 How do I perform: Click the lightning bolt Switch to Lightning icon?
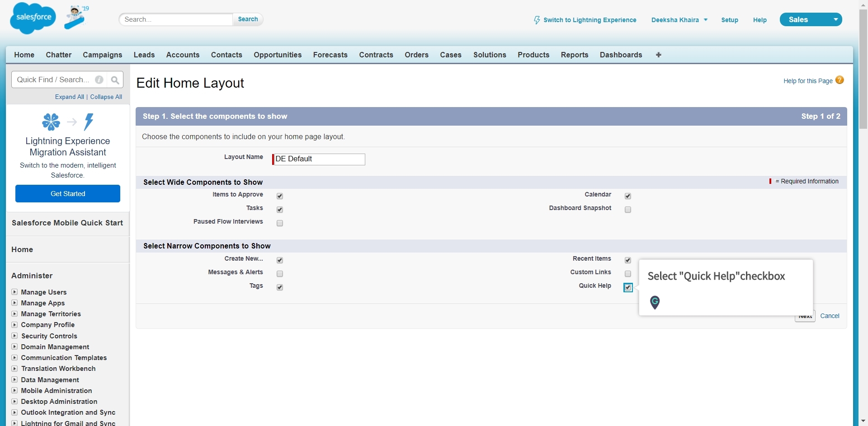pos(537,20)
